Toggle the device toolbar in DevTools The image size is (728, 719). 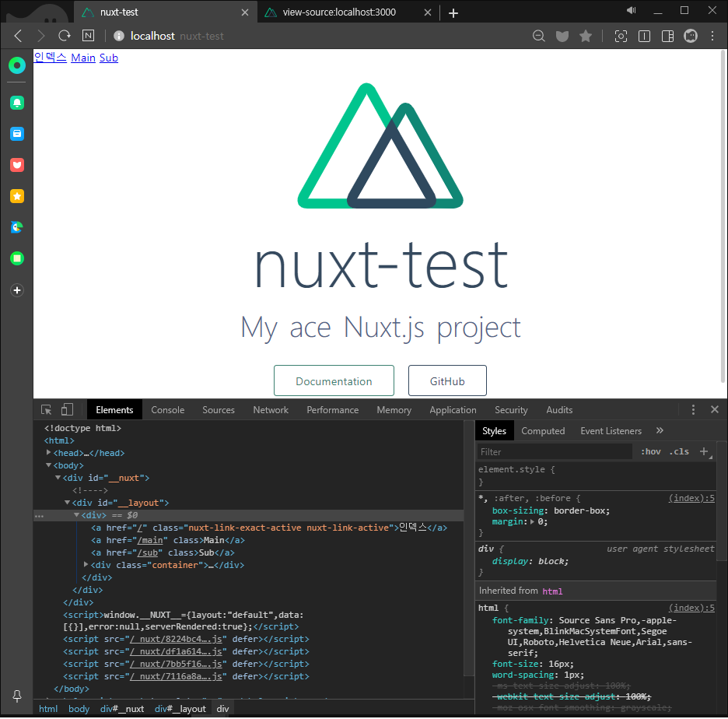pyautogui.click(x=68, y=409)
